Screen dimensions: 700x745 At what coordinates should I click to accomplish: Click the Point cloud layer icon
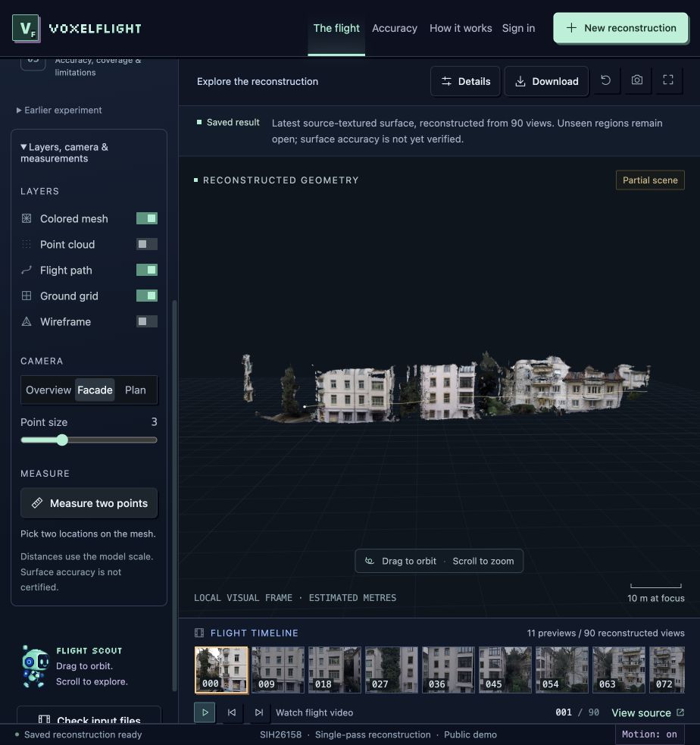pyautogui.click(x=27, y=244)
